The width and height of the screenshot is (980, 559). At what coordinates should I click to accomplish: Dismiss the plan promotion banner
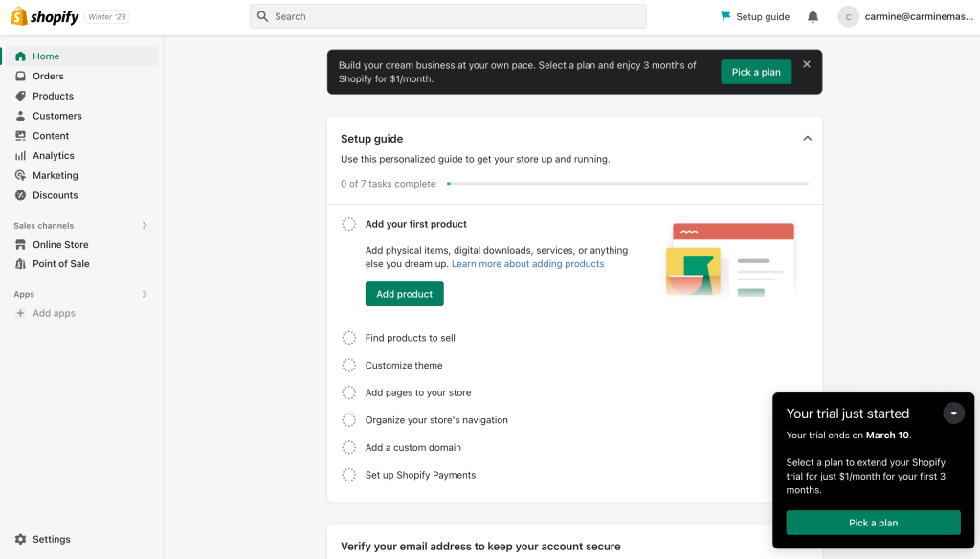tap(807, 64)
